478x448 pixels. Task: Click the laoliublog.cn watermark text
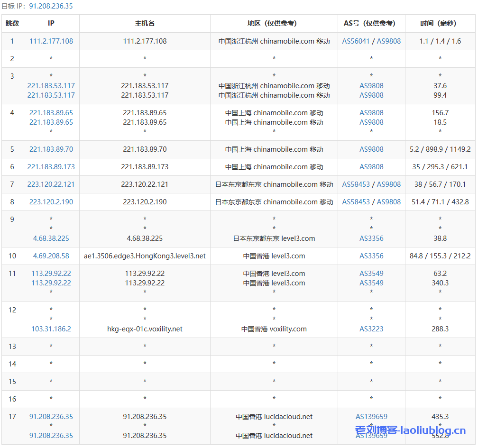click(410, 430)
